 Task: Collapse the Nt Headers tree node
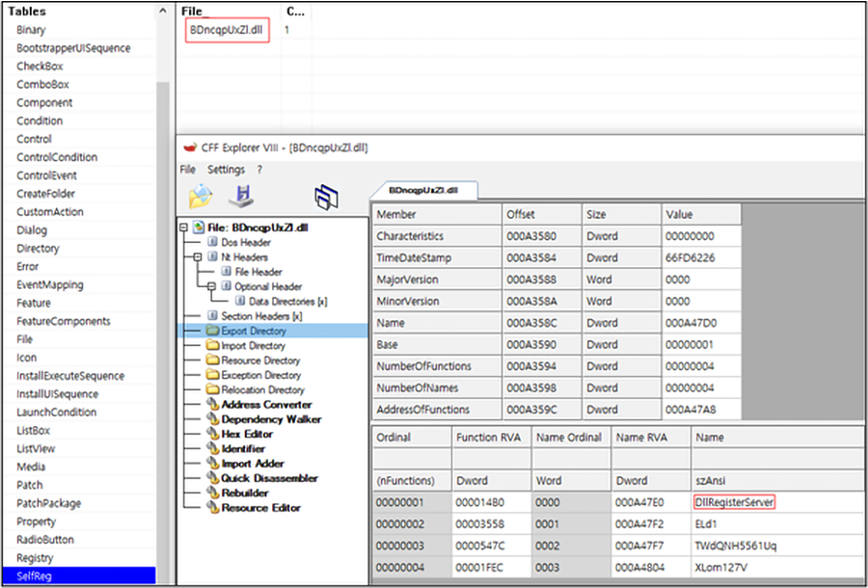(197, 257)
